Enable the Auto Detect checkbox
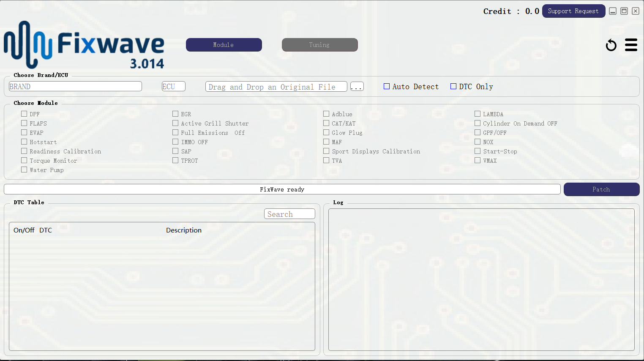Screen dimensions: 644x361 pyautogui.click(x=386, y=86)
